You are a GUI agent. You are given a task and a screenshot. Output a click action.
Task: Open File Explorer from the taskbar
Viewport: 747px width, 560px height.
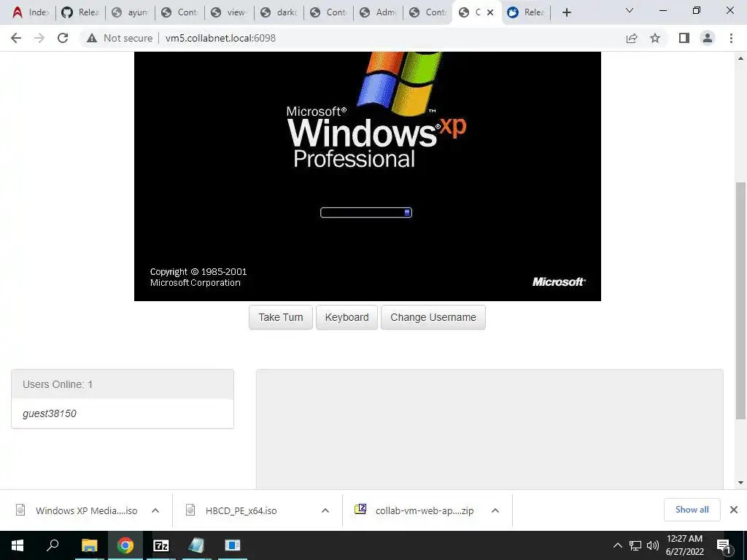coord(89,545)
